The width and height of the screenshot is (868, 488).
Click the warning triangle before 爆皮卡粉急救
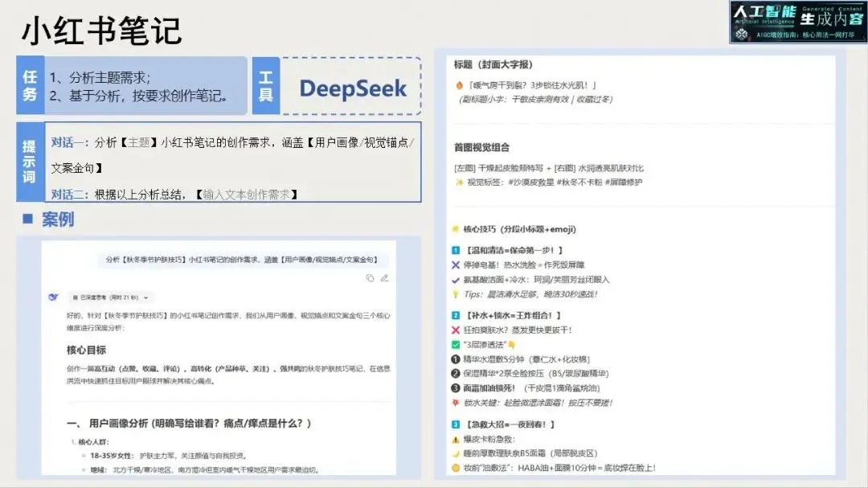click(456, 439)
